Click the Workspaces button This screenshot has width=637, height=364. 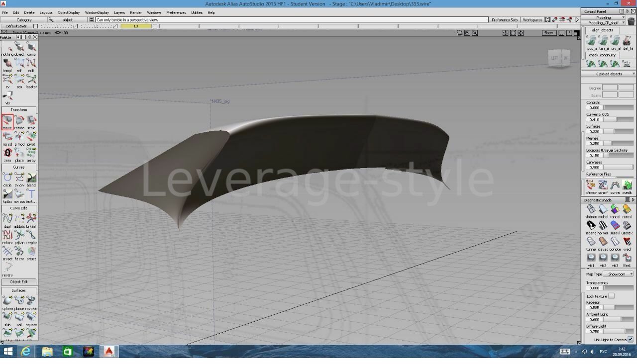click(532, 20)
